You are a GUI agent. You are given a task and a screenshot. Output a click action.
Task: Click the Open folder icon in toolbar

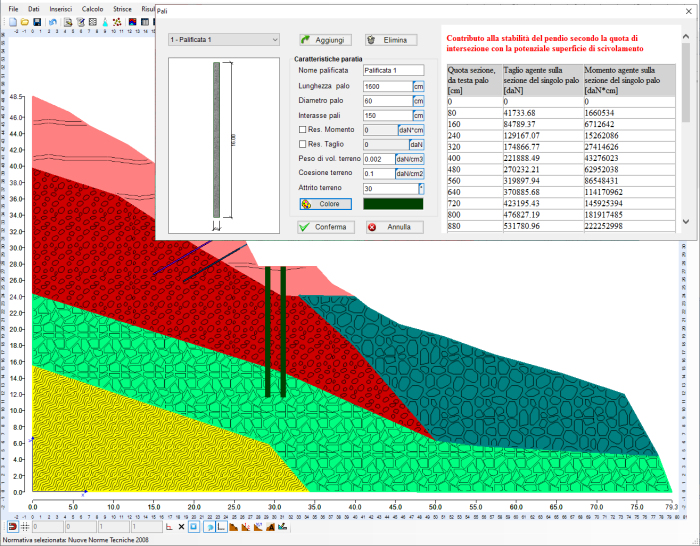(x=23, y=21)
